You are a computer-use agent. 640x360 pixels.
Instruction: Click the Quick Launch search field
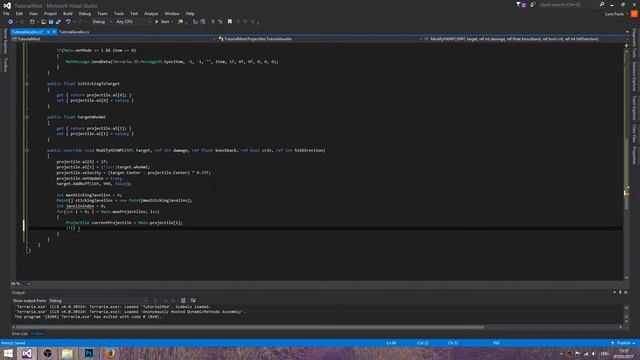[x=567, y=4]
